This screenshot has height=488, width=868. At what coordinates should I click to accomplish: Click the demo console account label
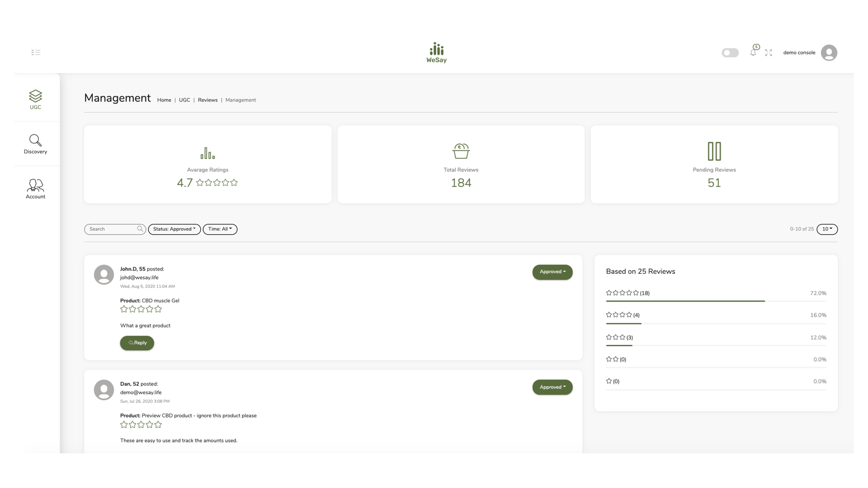pos(799,53)
